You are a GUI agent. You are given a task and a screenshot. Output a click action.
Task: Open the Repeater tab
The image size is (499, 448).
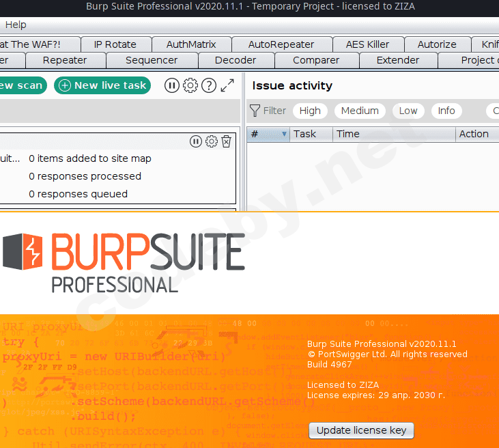65,61
